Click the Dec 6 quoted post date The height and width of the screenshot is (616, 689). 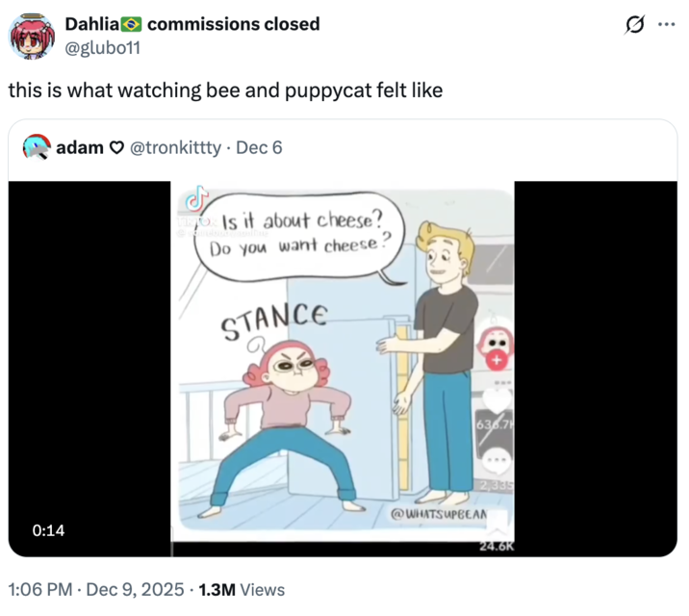click(x=258, y=147)
